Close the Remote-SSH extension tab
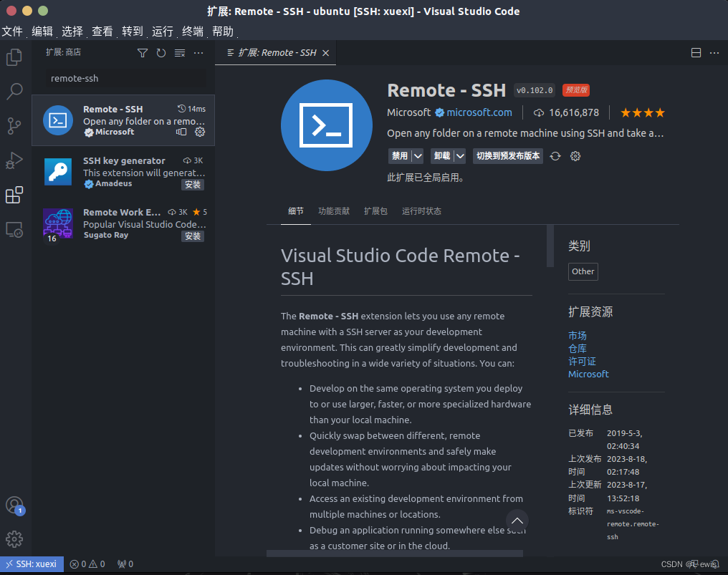Screen dimensions: 728x575 326,53
